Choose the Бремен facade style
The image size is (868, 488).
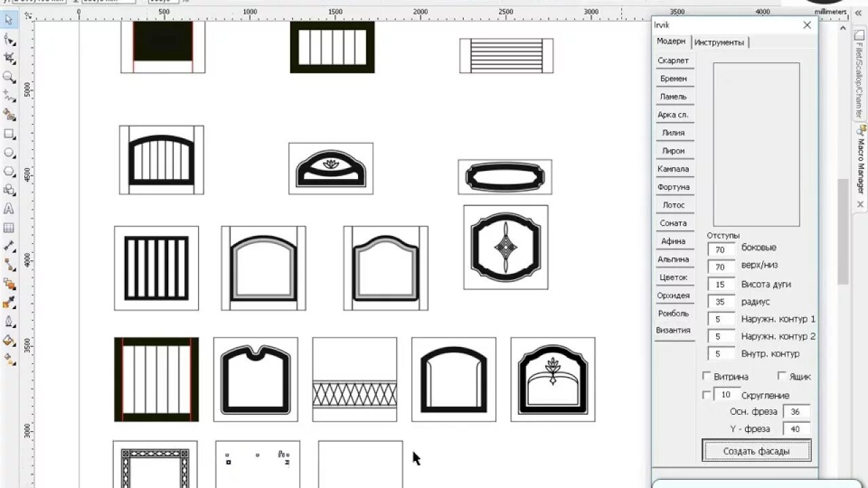[x=673, y=79]
